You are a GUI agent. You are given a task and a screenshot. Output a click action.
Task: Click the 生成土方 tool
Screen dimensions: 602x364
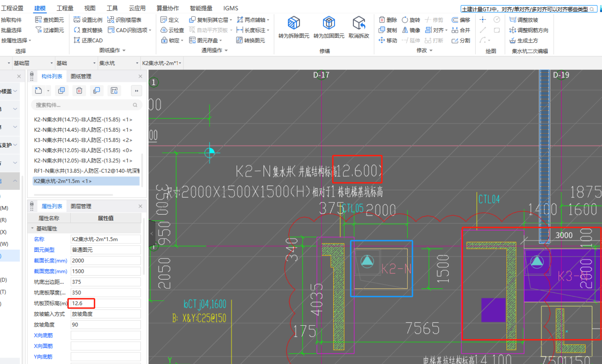[x=524, y=40]
